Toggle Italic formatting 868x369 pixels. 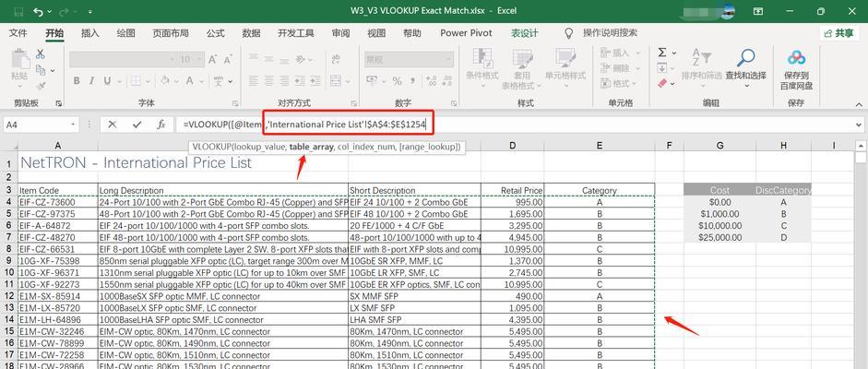(92, 81)
